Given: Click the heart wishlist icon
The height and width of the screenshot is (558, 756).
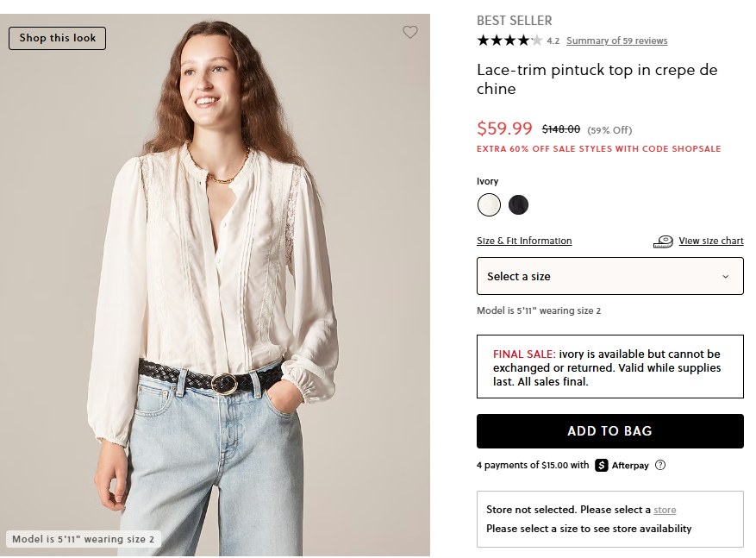Looking at the screenshot, I should (410, 32).
